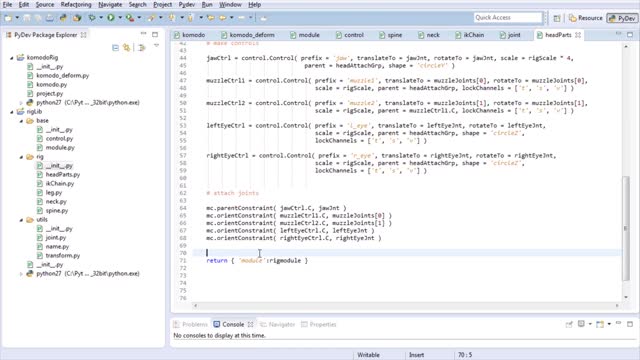
Task: Open the Refactoring menu
Action: coord(76,4)
